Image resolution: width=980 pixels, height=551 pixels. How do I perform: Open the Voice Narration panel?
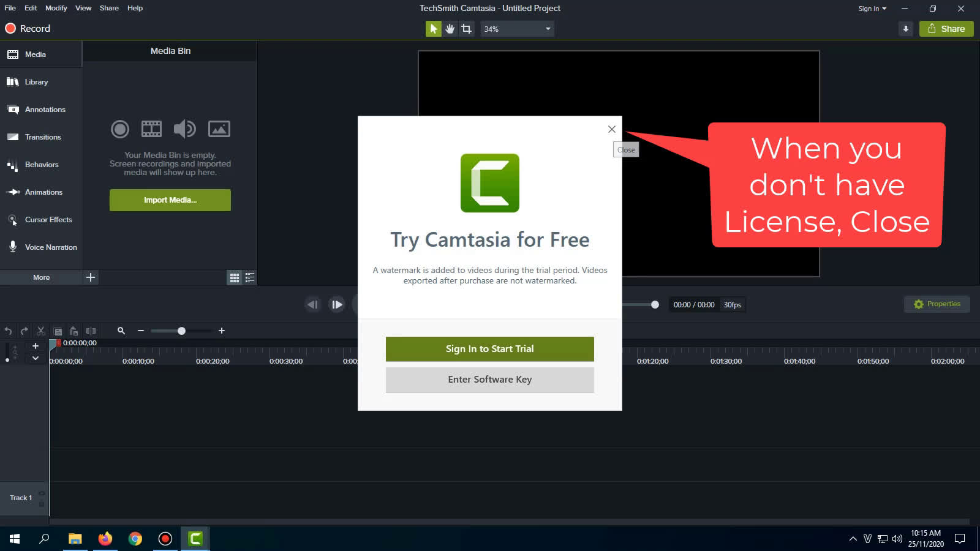41,247
